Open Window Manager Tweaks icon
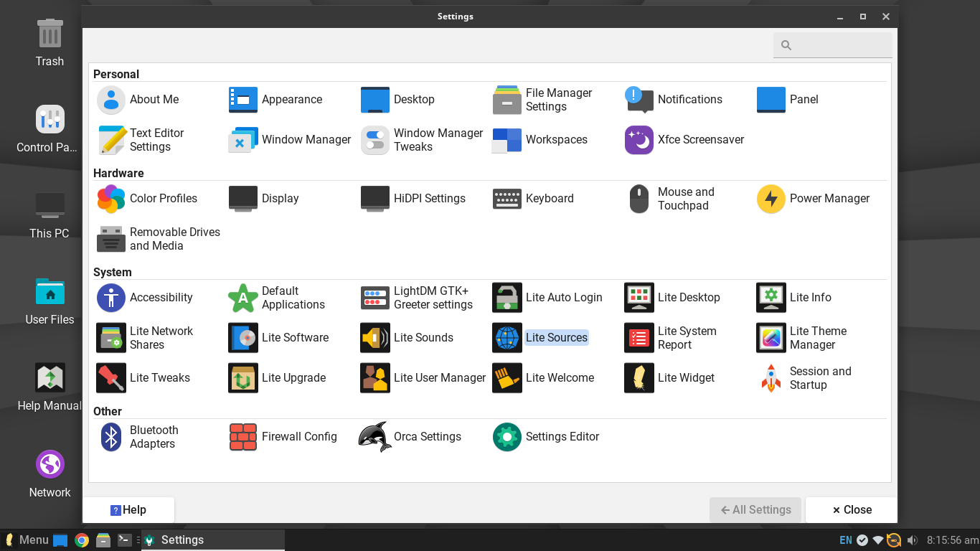This screenshot has height=551, width=980. 375,140
